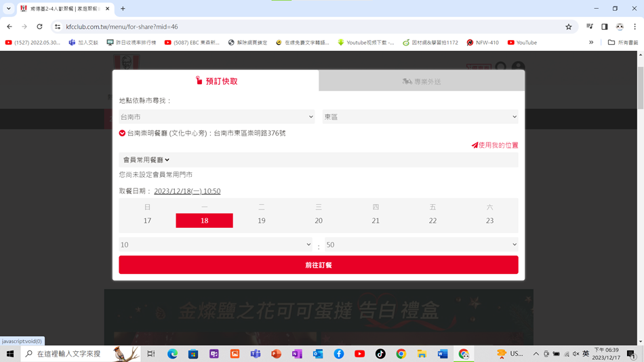This screenshot has width=644, height=362.
Task: Open YouTube app from taskbar
Action: point(359,354)
